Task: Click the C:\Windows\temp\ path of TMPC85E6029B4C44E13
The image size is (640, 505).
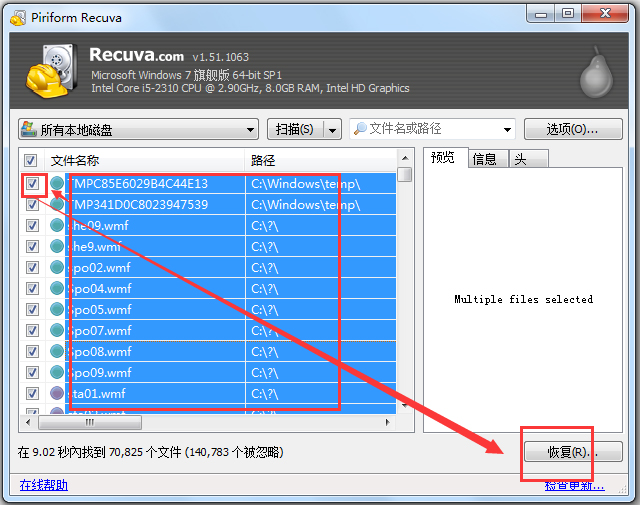Action: pos(306,184)
